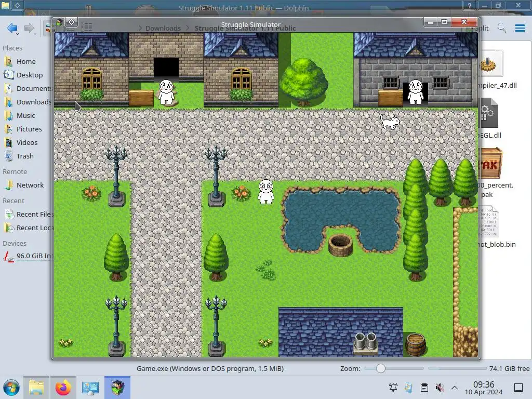Open the notifications bell in system tray
This screenshot has width=532, height=399.
(393, 388)
